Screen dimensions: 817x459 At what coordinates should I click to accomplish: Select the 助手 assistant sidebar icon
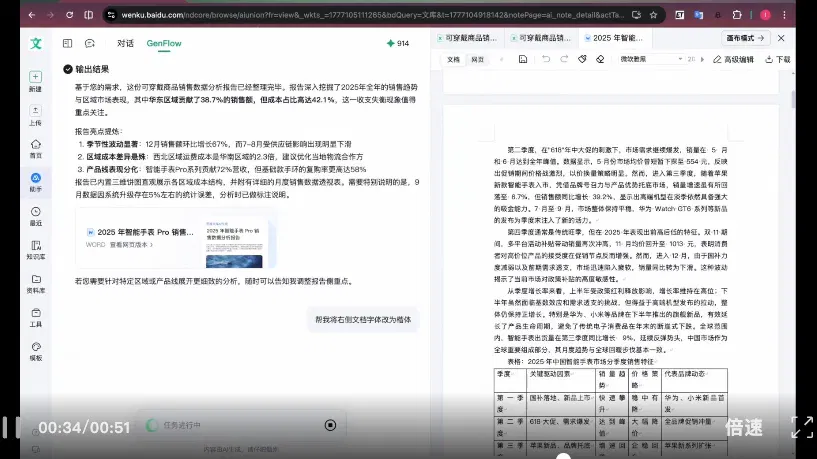[x=35, y=182]
